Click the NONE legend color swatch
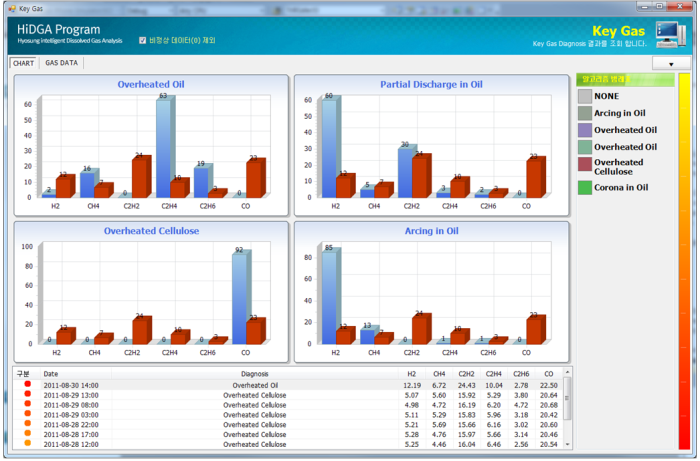The width and height of the screenshot is (700, 461). pos(584,96)
